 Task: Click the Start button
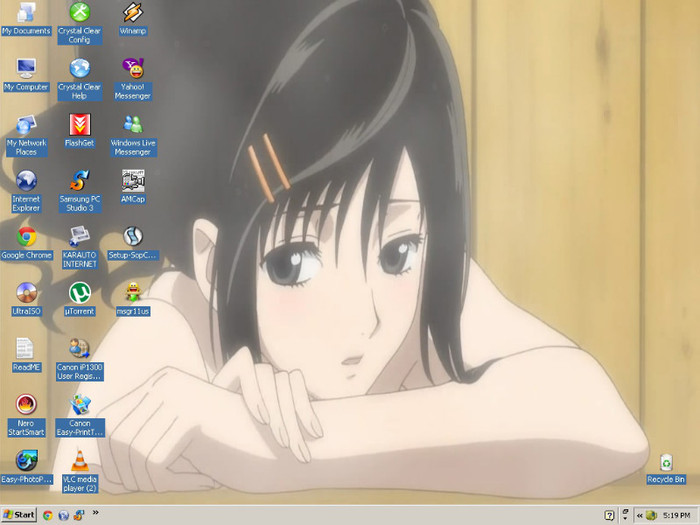pyautogui.click(x=19, y=515)
